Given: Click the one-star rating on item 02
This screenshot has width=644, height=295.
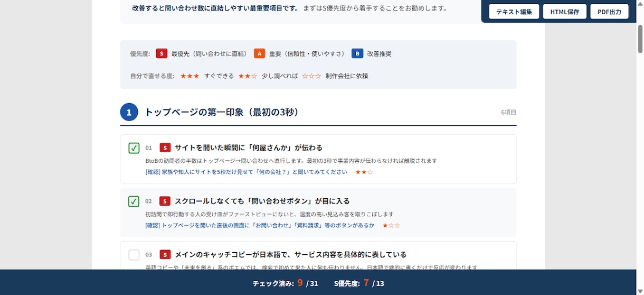Looking at the screenshot, I should [391, 225].
